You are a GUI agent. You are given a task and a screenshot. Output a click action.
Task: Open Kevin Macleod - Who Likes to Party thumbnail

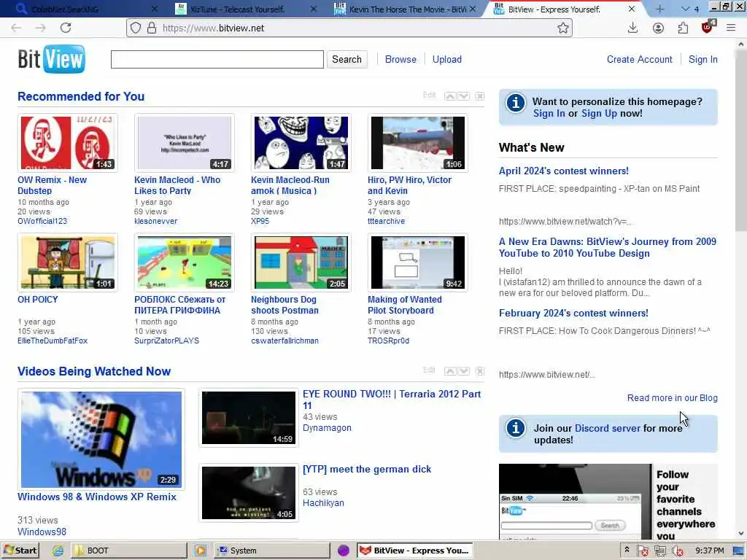(185, 143)
